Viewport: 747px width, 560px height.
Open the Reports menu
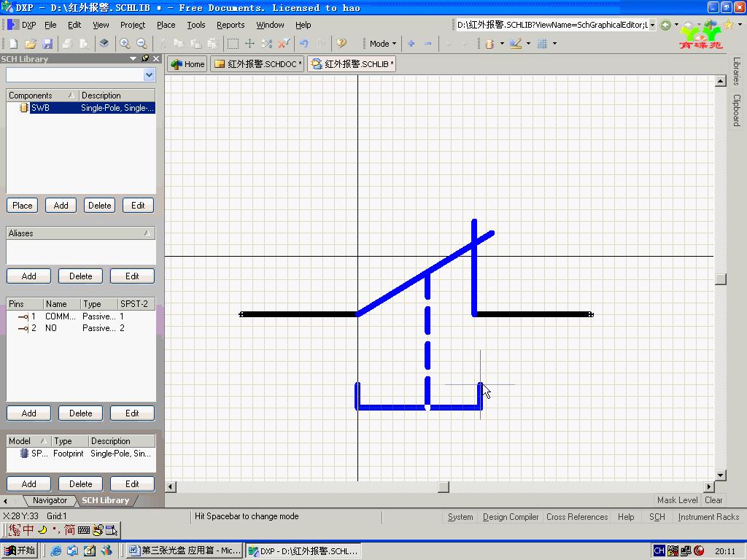231,25
